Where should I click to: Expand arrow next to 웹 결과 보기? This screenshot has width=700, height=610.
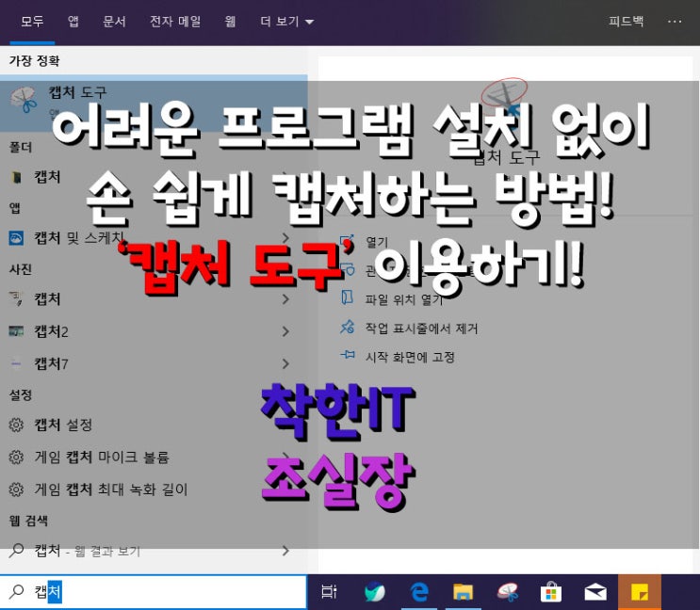(285, 551)
